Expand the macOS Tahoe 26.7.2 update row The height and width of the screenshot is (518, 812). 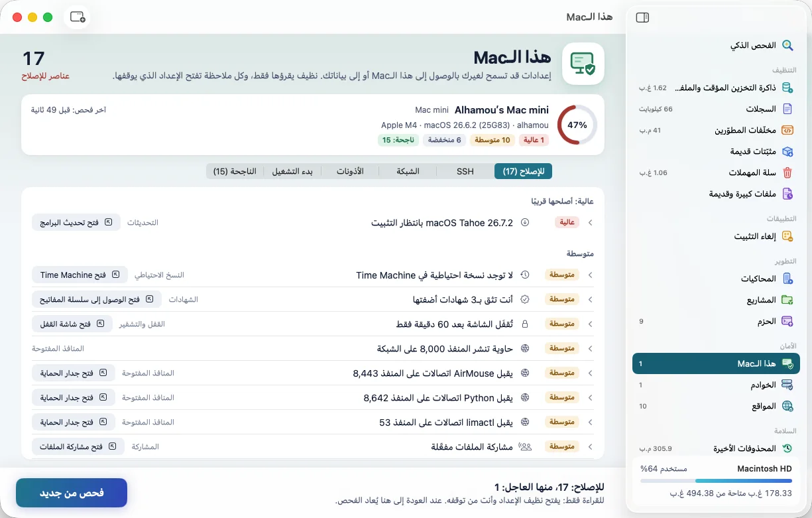point(589,223)
